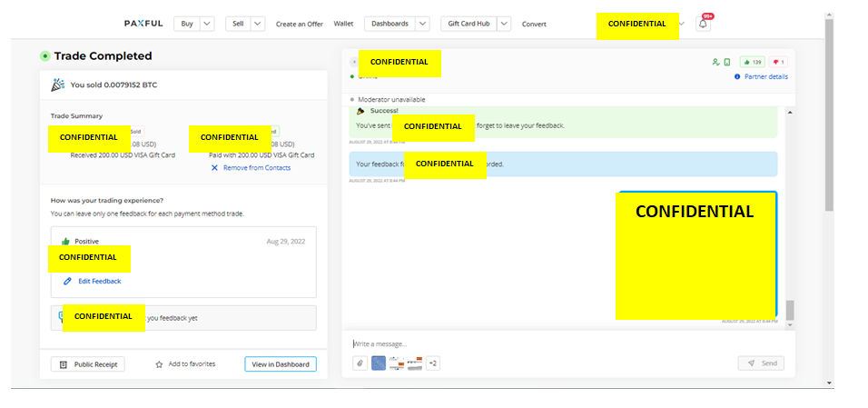This screenshot has height=408, width=868.
Task: Expand the Sell dropdown arrow
Action: pos(258,24)
